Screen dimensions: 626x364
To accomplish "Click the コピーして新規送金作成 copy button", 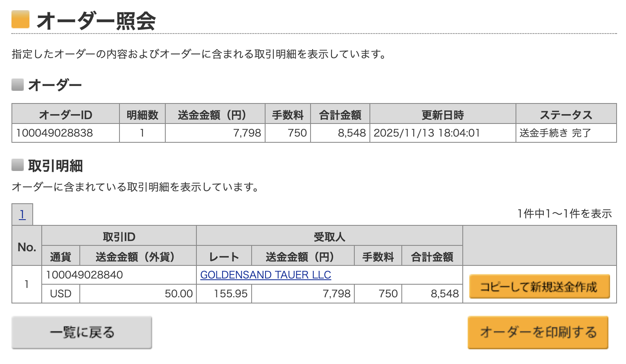I will tap(539, 286).
